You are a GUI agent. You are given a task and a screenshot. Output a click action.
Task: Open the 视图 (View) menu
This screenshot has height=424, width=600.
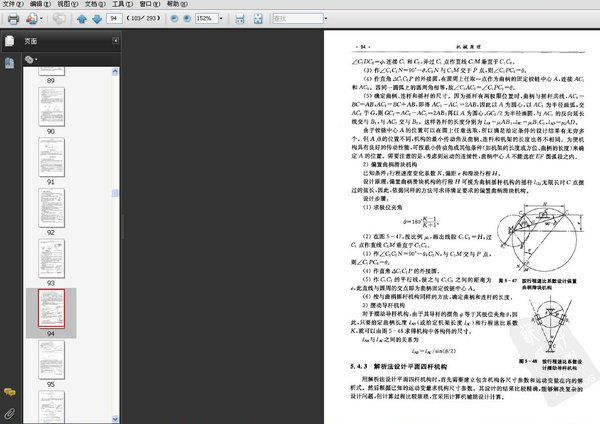pos(68,4)
